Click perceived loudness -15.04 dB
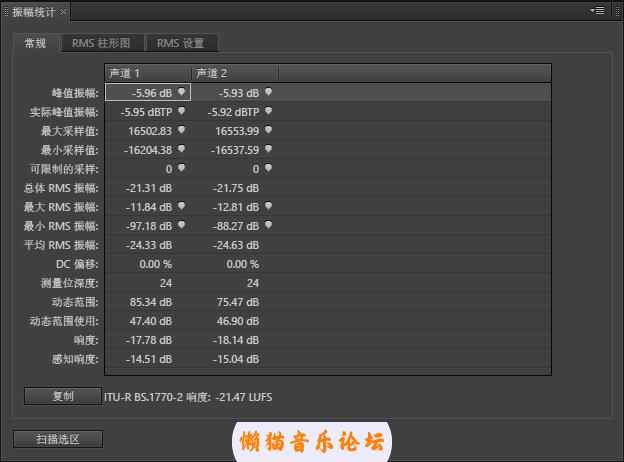 click(x=236, y=359)
